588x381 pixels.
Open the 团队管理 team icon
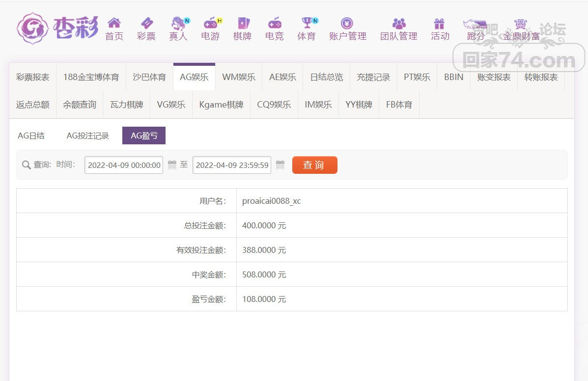pos(399,23)
